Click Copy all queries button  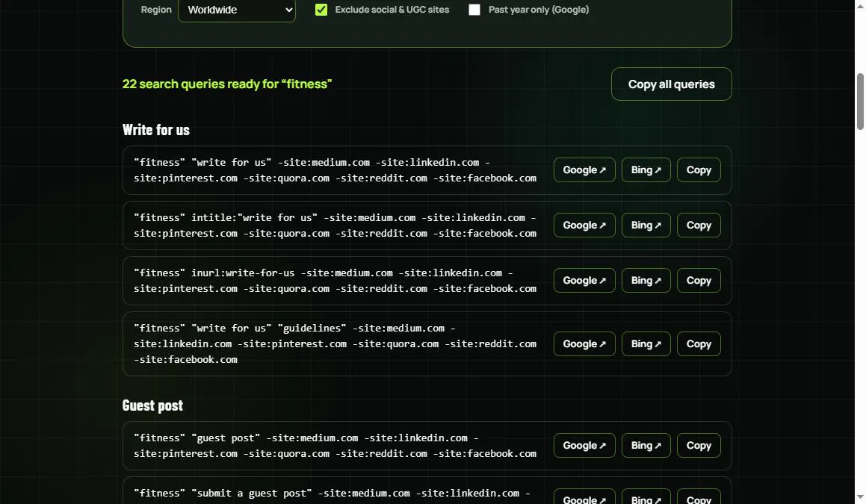click(x=671, y=84)
